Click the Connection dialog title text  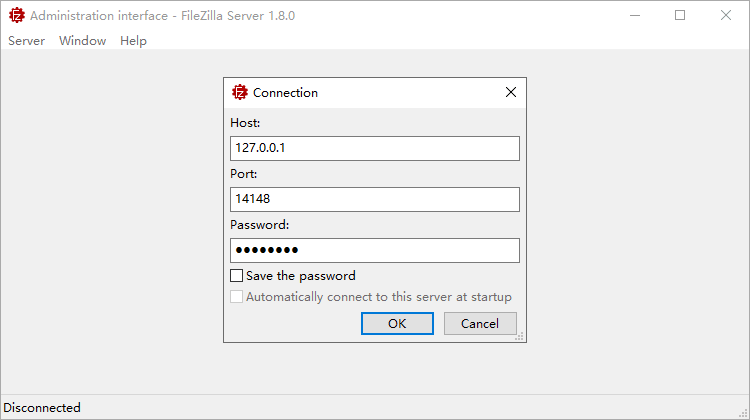coord(285,93)
